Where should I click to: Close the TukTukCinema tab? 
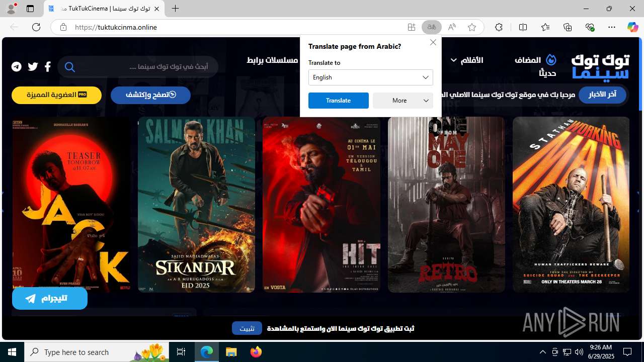[x=156, y=9]
